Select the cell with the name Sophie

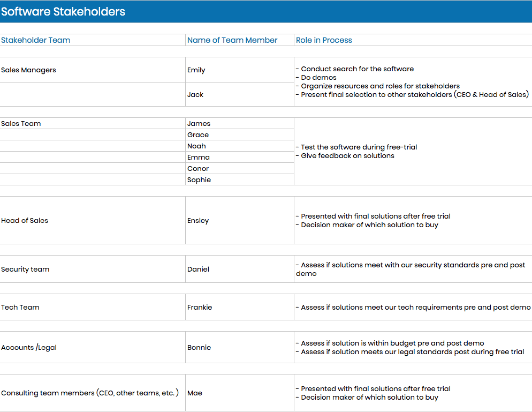click(240, 179)
